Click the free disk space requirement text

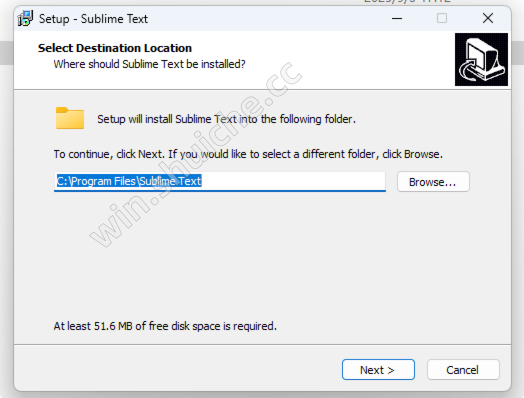click(x=165, y=326)
